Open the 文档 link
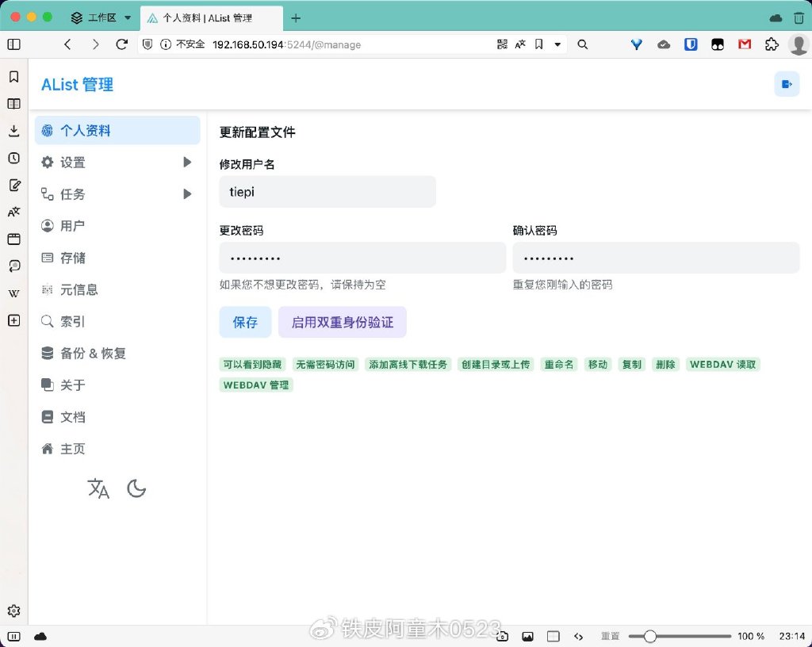 coord(117,417)
